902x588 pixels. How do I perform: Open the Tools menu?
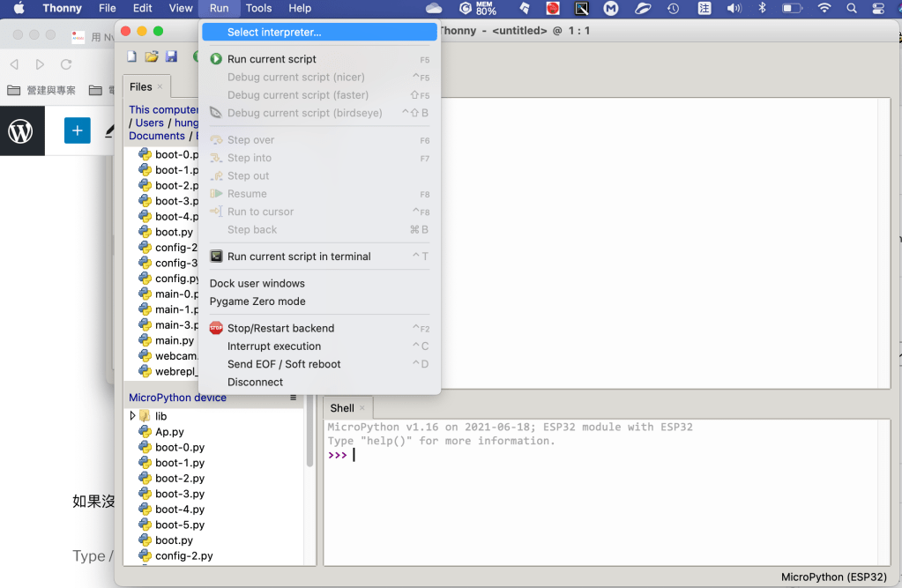pyautogui.click(x=258, y=8)
